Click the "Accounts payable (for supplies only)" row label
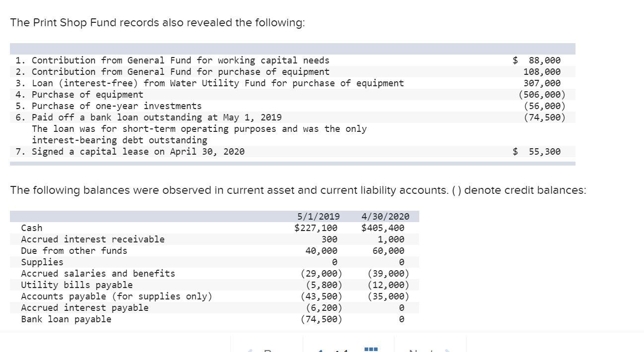This screenshot has height=352, width=644. click(117, 296)
